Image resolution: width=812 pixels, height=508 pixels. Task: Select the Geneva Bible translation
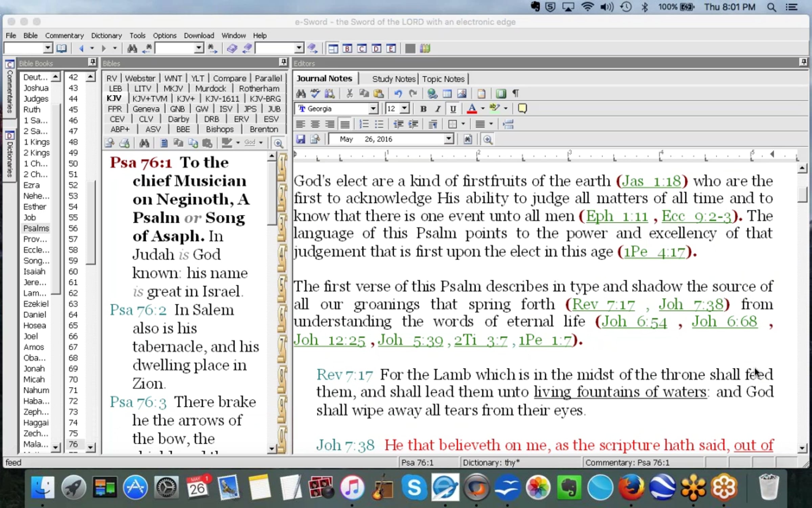click(146, 109)
